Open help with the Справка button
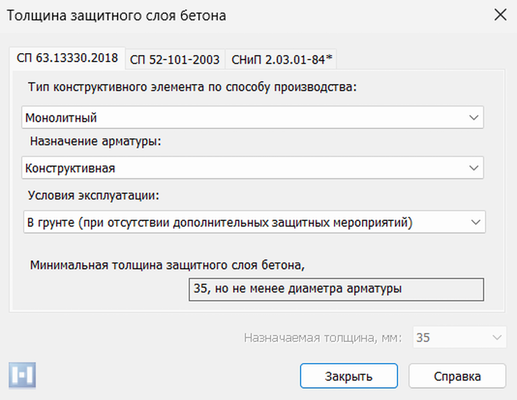Image resolution: width=517 pixels, height=400 pixels. coord(457,376)
